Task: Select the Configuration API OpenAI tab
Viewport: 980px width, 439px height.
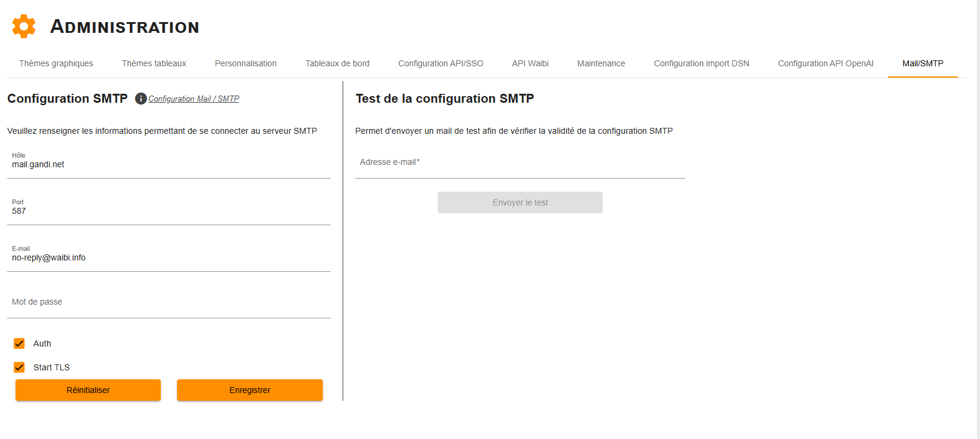Action: click(826, 63)
